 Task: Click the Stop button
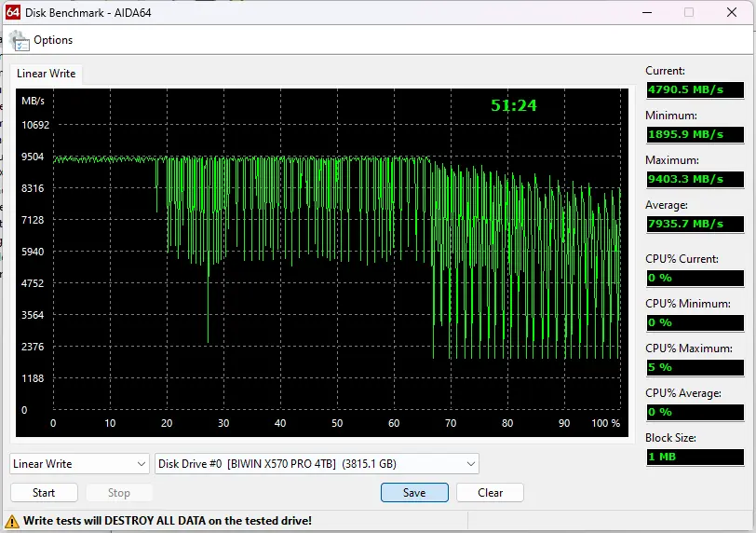point(119,493)
